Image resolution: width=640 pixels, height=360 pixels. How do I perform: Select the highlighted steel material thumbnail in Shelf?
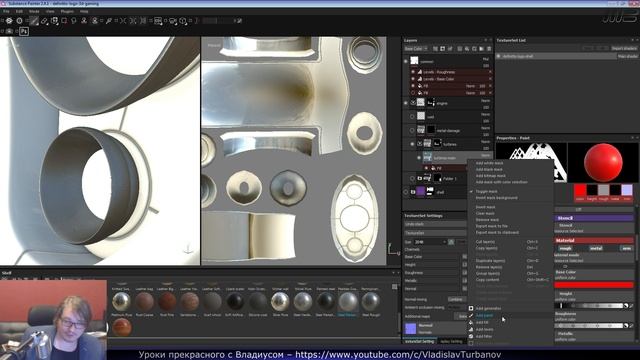(x=348, y=301)
